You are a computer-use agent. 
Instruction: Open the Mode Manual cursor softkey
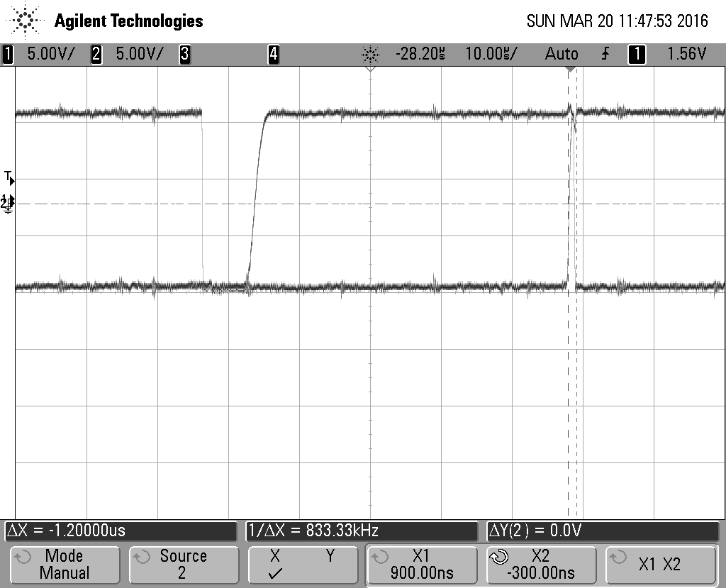[65, 564]
